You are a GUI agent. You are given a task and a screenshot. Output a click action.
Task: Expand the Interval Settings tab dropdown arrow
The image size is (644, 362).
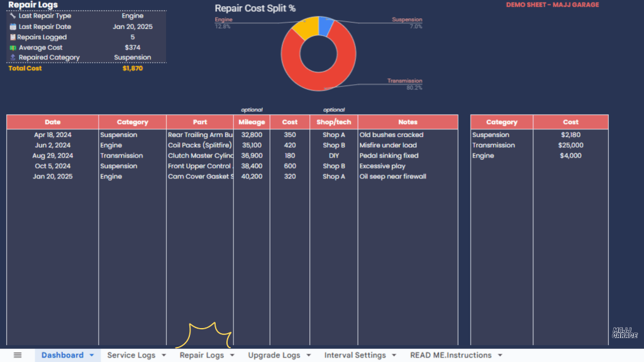click(394, 355)
